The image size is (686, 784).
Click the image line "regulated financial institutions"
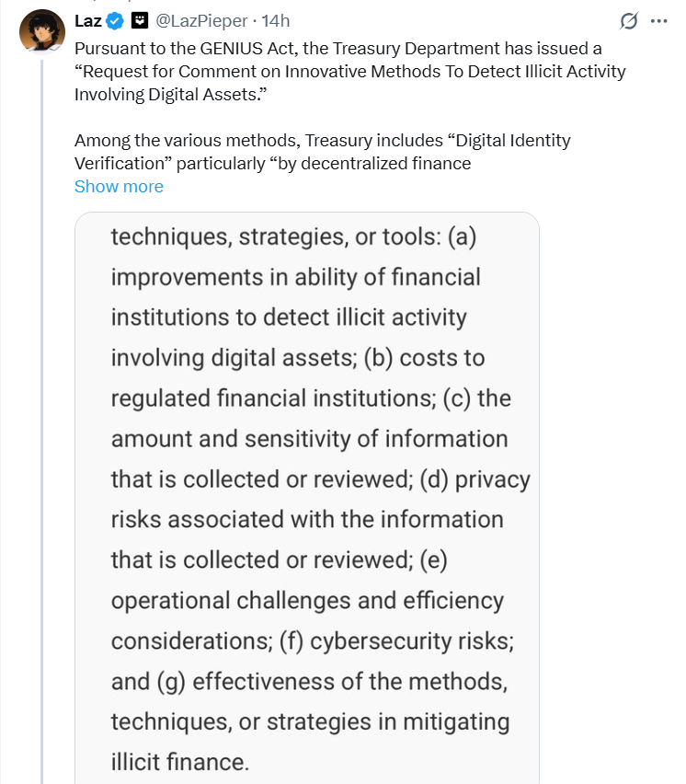coord(311,398)
